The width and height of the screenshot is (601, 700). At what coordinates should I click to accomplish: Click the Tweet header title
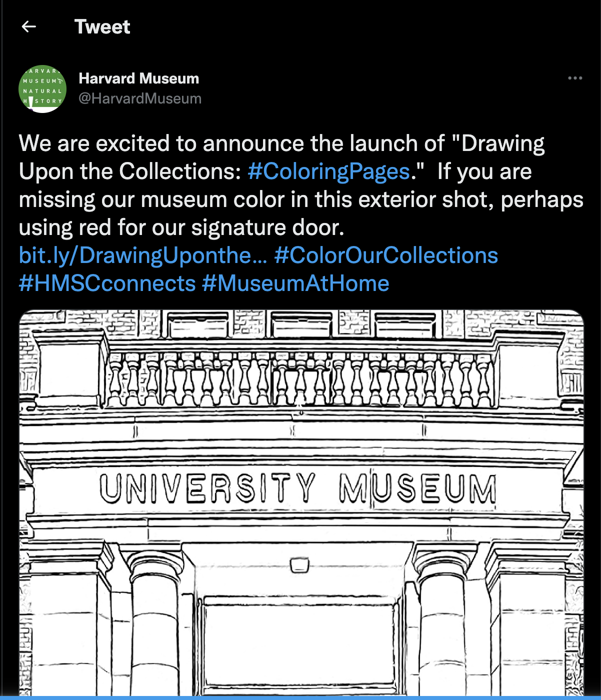pos(102,27)
